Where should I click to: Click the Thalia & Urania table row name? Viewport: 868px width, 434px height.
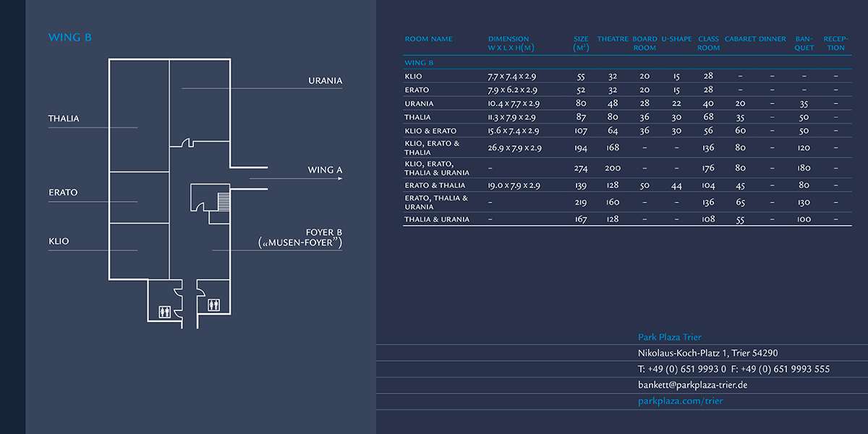tap(437, 219)
